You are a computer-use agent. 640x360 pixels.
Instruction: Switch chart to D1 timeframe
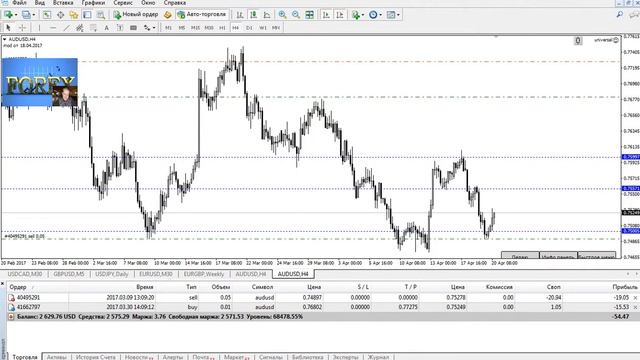(249, 28)
